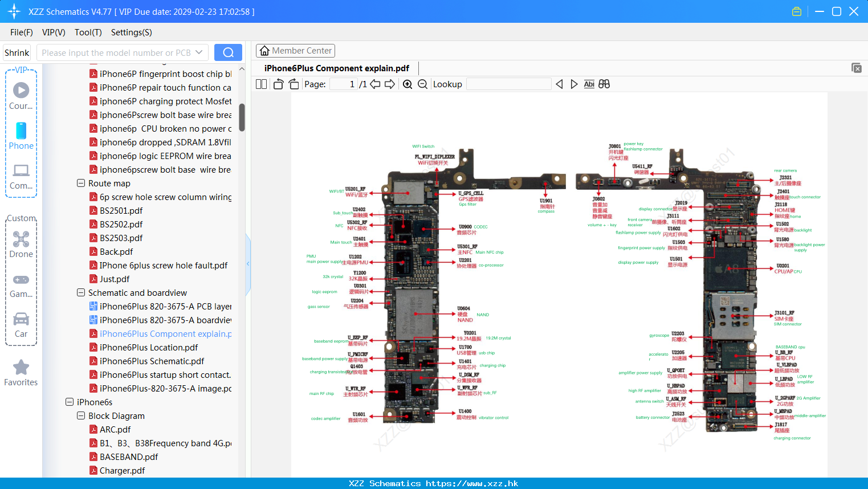
Task: Click the Lookup text field
Action: (x=508, y=84)
